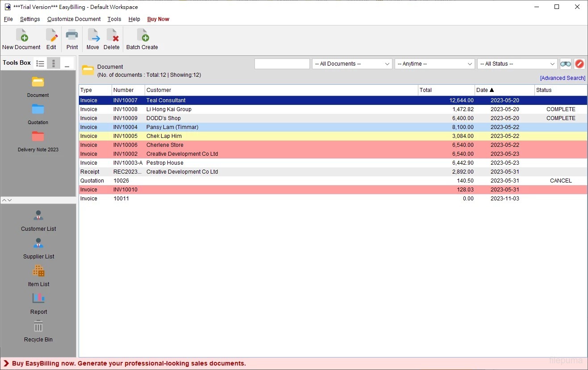This screenshot has width=588, height=370.
Task: Open the Anytime date filter dropdown
Action: pos(434,64)
